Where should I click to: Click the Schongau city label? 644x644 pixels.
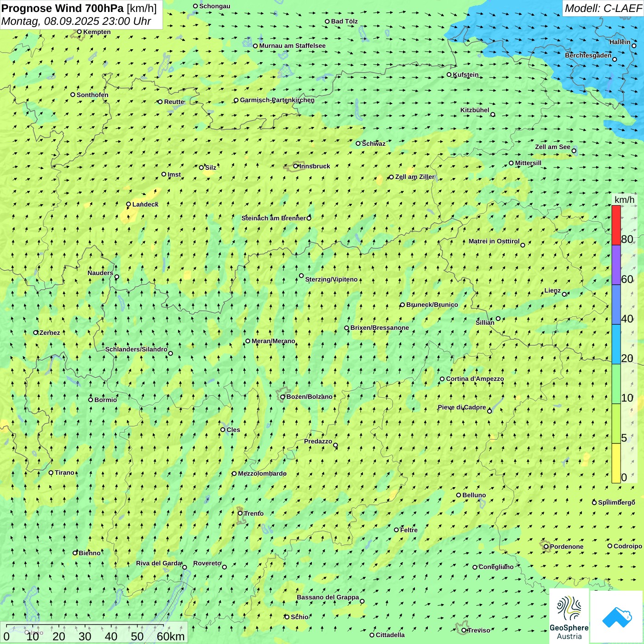(x=215, y=6)
